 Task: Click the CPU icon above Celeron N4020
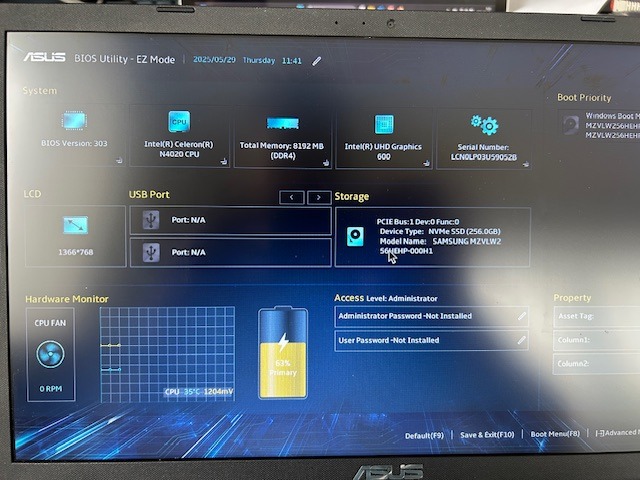(179, 121)
